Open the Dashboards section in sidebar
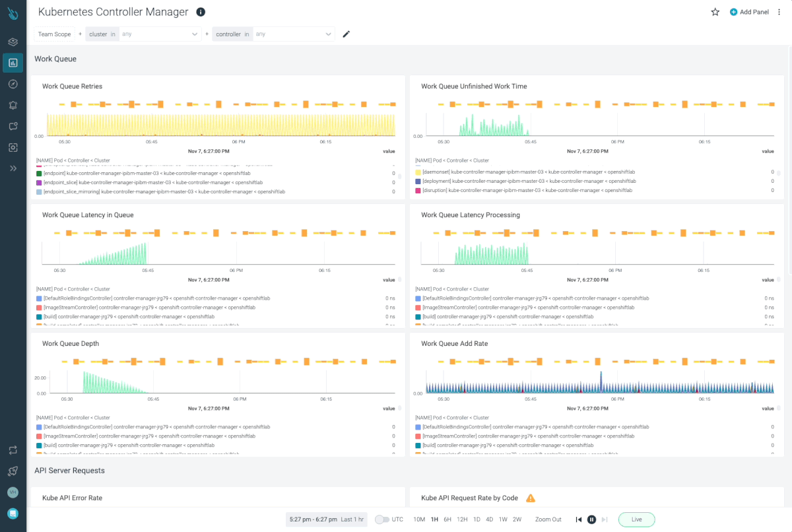This screenshot has height=532, width=792. tap(13, 63)
